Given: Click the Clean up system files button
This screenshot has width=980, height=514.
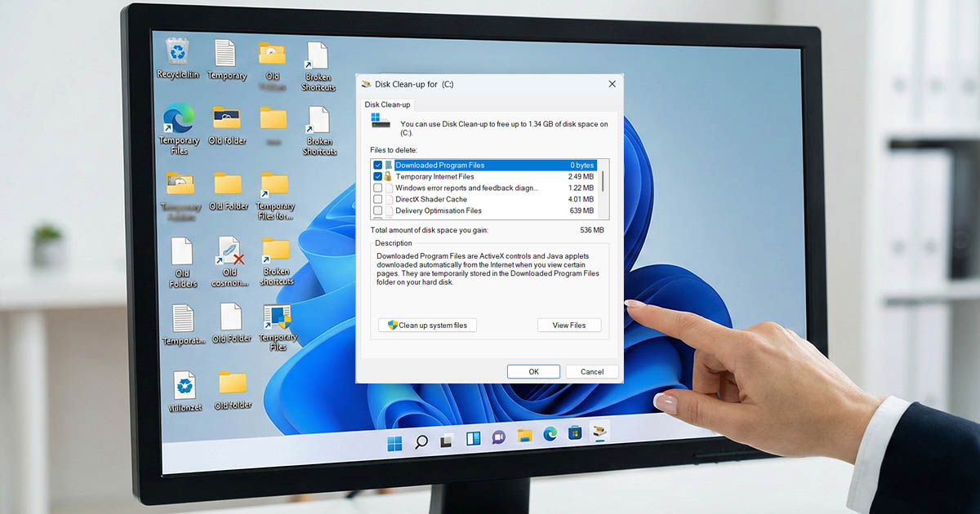Looking at the screenshot, I should coord(427,326).
